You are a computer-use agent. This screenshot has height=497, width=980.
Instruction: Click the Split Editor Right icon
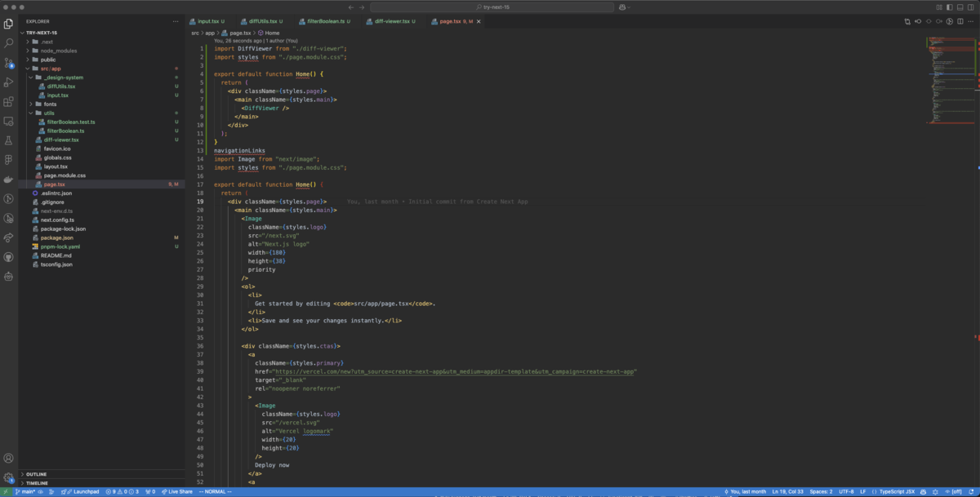tap(962, 20)
